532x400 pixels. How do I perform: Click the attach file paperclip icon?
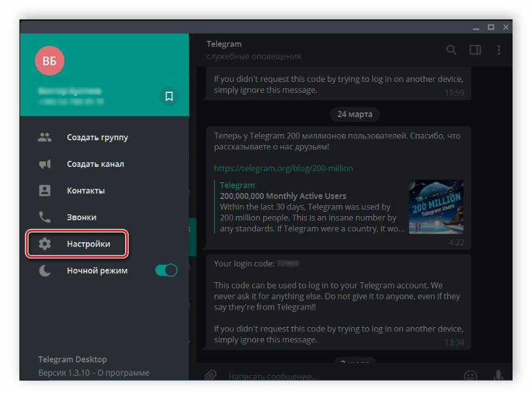[210, 376]
